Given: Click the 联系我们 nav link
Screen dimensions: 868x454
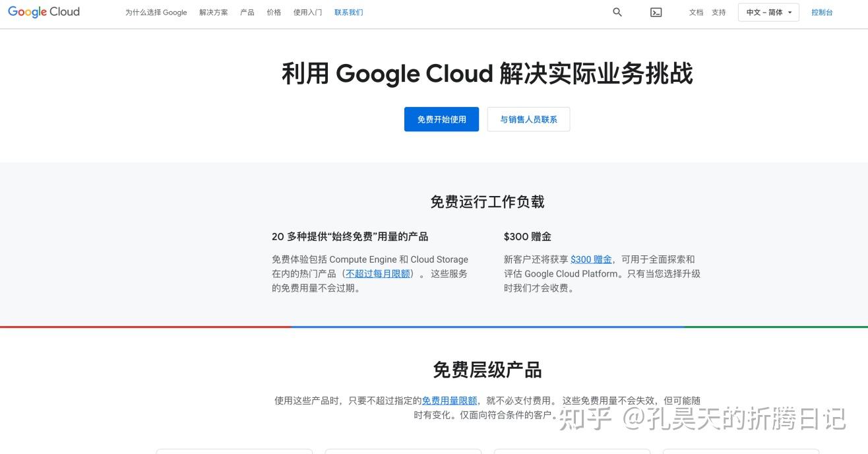Looking at the screenshot, I should 349,13.
